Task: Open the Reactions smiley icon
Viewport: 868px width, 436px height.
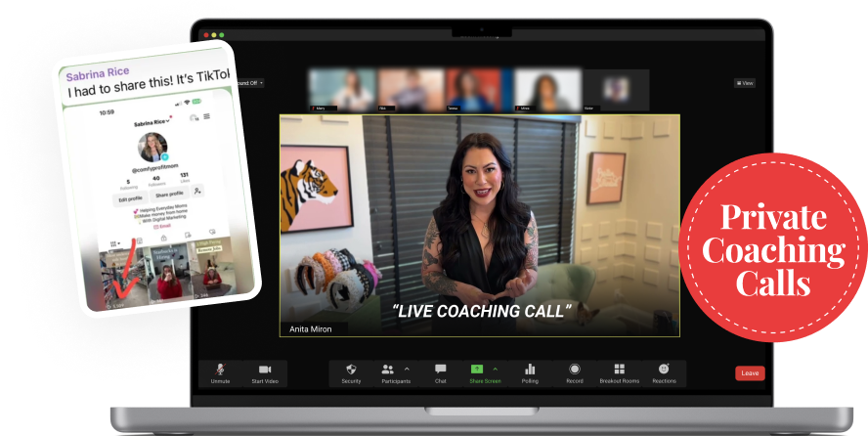Action: (x=664, y=370)
